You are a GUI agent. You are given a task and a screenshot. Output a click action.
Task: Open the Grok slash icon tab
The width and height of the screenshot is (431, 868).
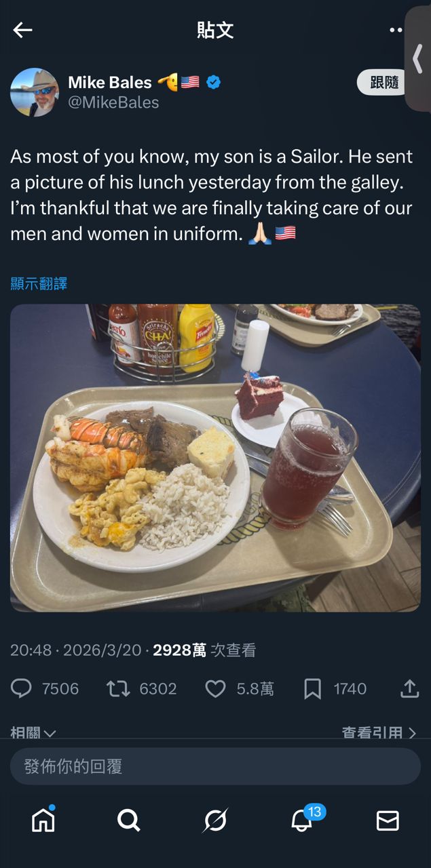pos(215,821)
